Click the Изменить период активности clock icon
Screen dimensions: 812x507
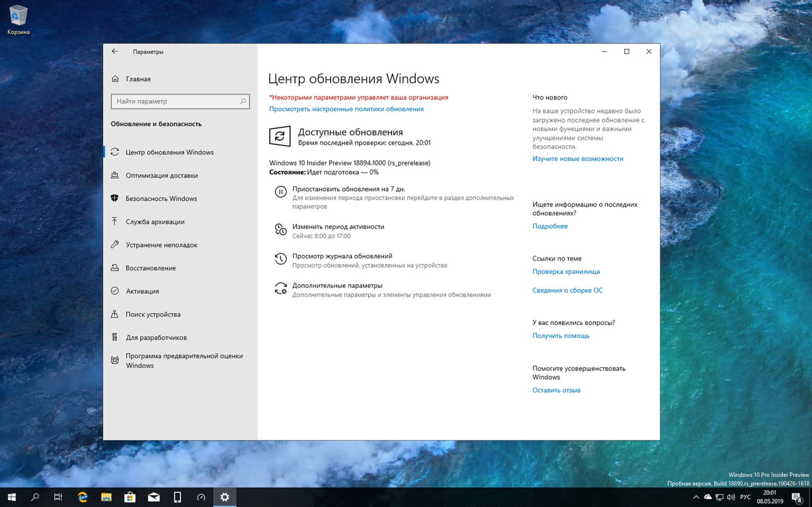[280, 229]
